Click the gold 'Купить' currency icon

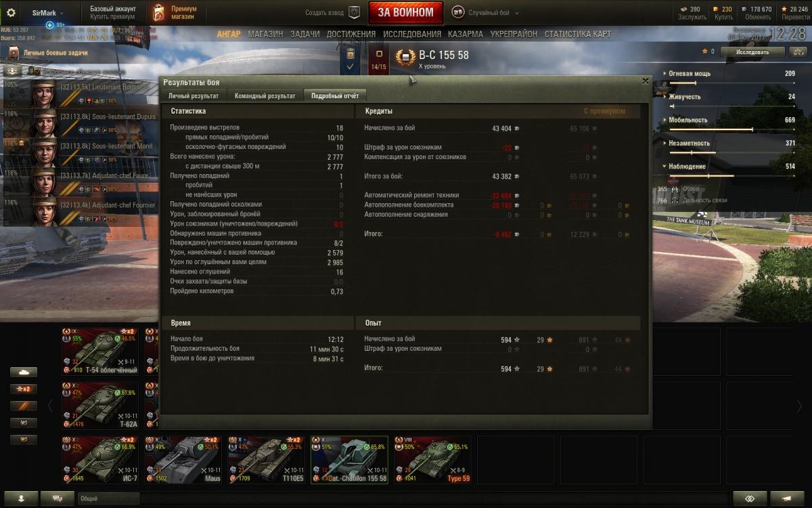pos(717,9)
